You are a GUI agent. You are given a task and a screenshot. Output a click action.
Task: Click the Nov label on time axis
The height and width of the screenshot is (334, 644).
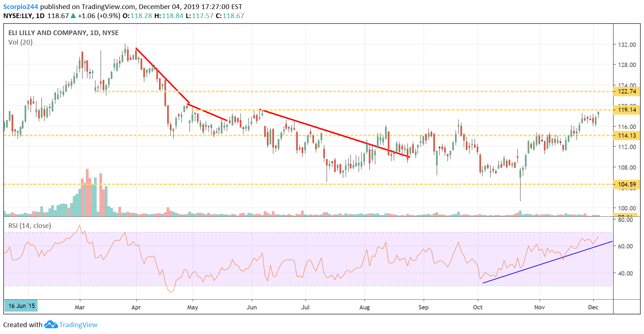(540, 307)
